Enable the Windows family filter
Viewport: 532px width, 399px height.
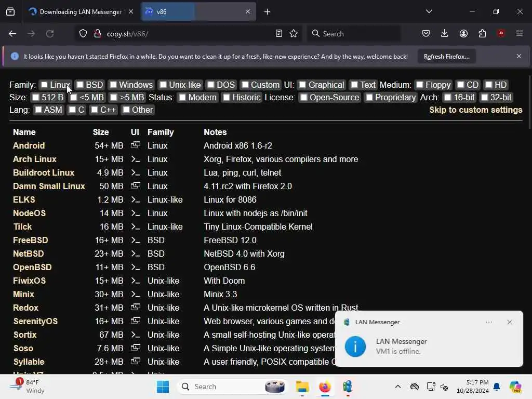pyautogui.click(x=113, y=85)
